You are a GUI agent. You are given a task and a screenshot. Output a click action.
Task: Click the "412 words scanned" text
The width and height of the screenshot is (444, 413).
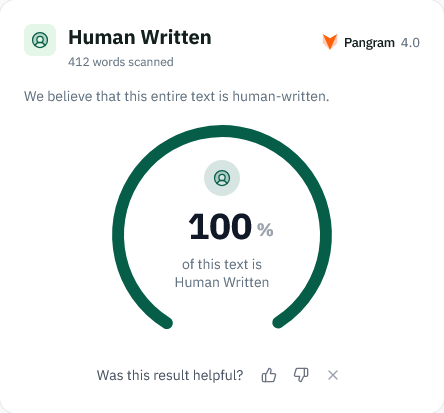(121, 62)
